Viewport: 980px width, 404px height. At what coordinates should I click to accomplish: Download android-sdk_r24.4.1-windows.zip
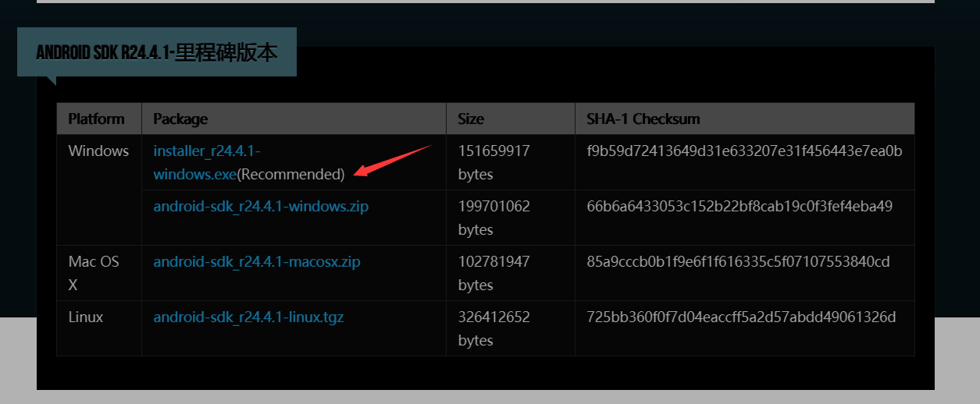(261, 207)
